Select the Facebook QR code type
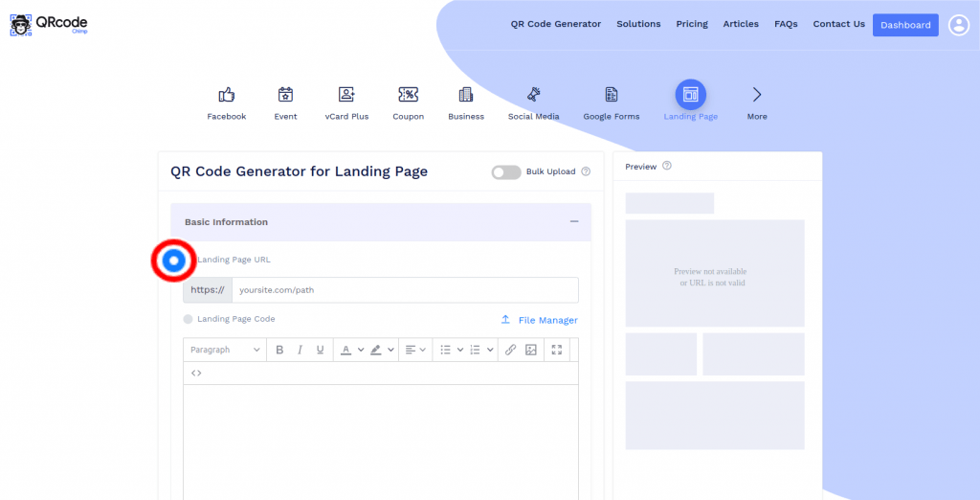Image resolution: width=980 pixels, height=500 pixels. point(226,103)
